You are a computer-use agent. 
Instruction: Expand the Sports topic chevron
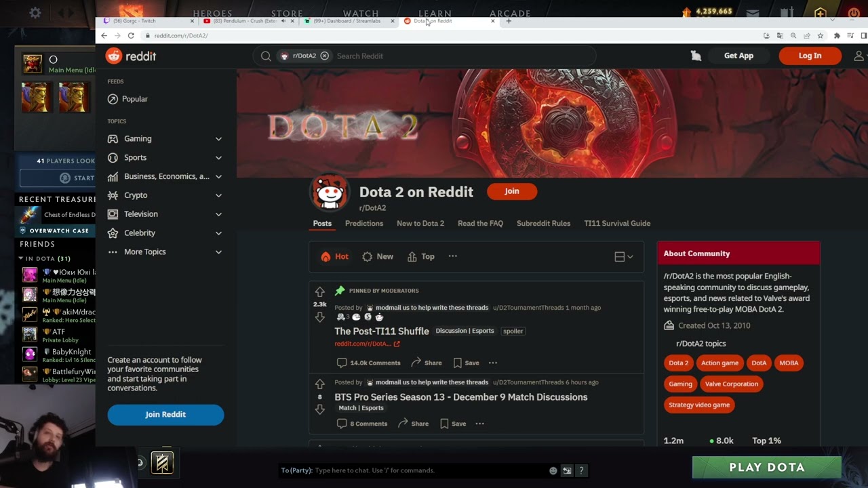pyautogui.click(x=218, y=158)
